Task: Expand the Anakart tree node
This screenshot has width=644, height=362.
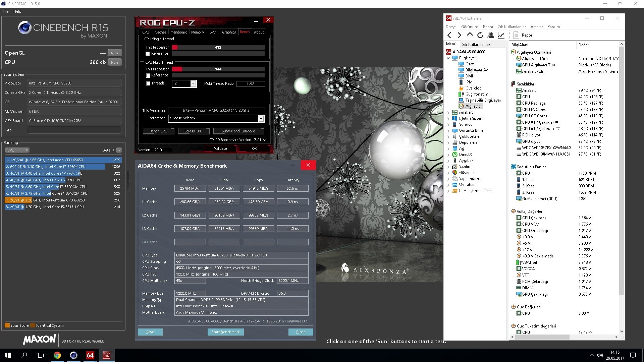Action: [448, 112]
